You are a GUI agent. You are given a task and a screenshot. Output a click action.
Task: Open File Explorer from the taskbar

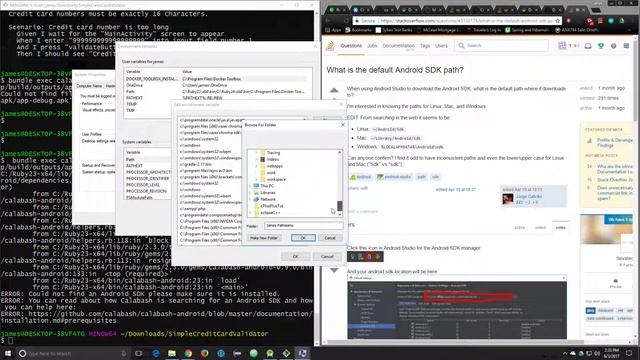(x=172, y=353)
